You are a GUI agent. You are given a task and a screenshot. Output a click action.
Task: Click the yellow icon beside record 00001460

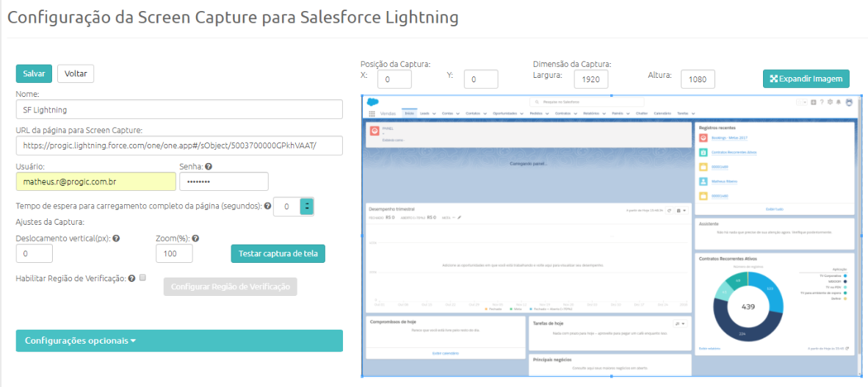point(704,196)
